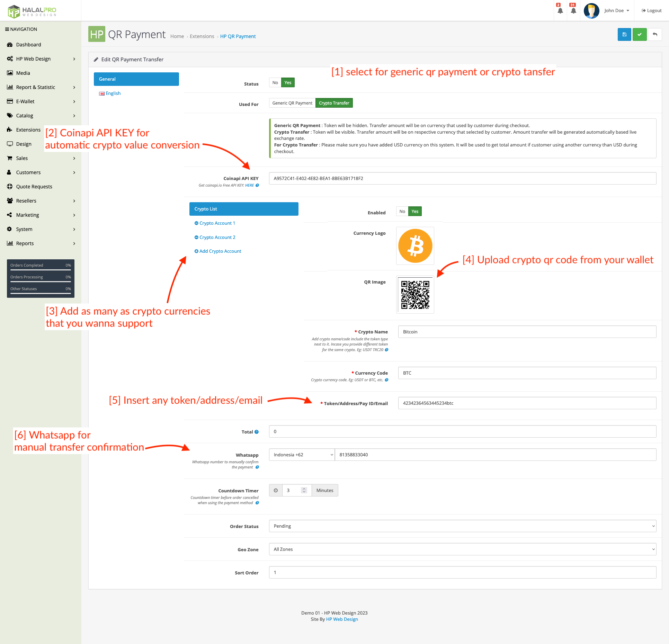Open the Extensions sidebar item
669x644 pixels.
pos(29,129)
